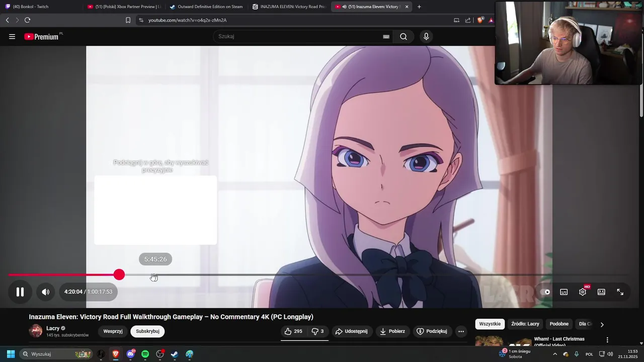This screenshot has height=362, width=644.
Task: Select the Źródło: Lacry filter chip
Action: coord(525,324)
